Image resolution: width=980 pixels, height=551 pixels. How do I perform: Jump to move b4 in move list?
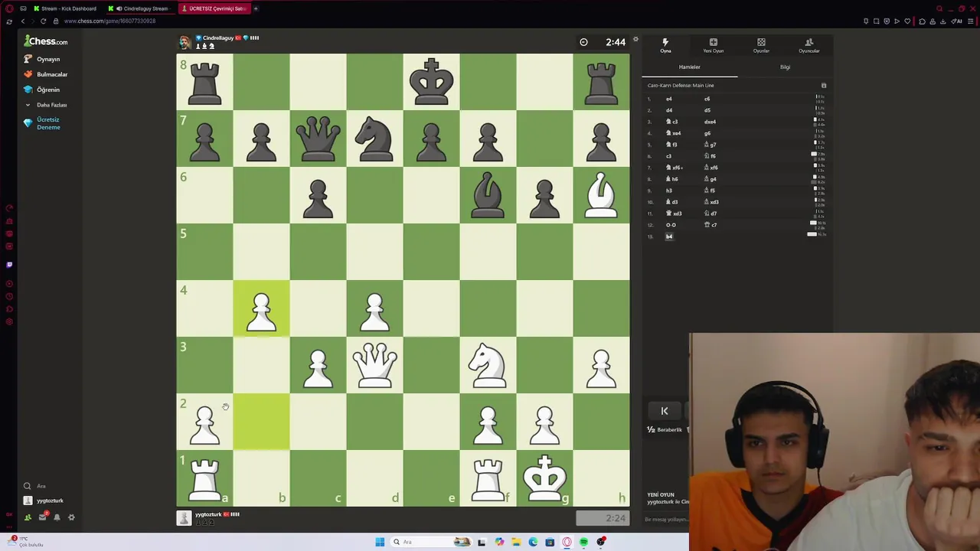point(669,236)
